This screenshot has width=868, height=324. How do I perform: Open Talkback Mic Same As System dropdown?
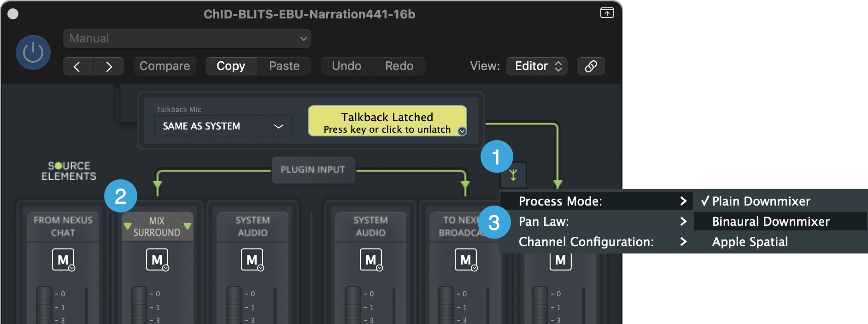click(223, 126)
